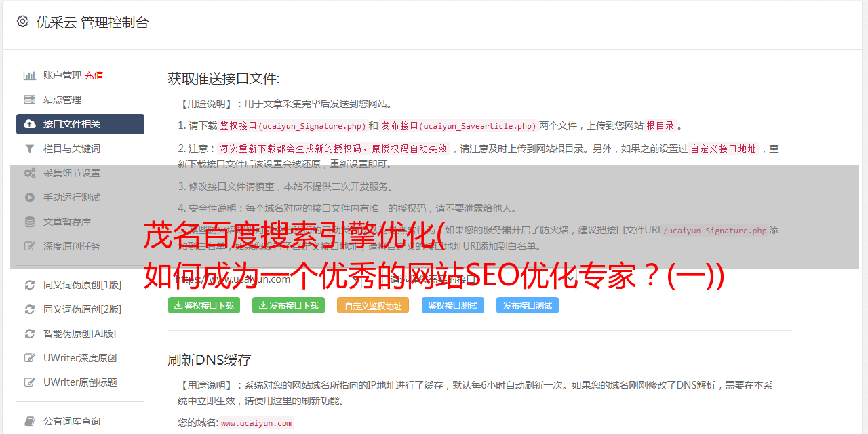Viewport: 868px width, 434px height.
Task: Click ucaiyun_Savearticle.php code text in step 1
Action: (458, 125)
